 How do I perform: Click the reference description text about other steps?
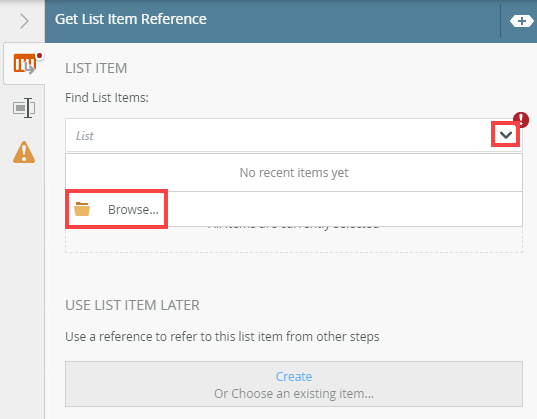coord(222,337)
